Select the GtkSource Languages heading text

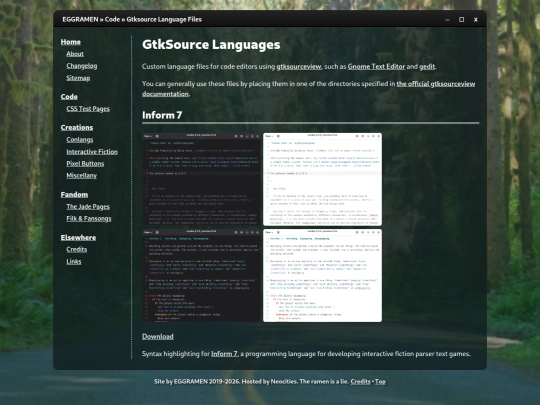coord(211,45)
